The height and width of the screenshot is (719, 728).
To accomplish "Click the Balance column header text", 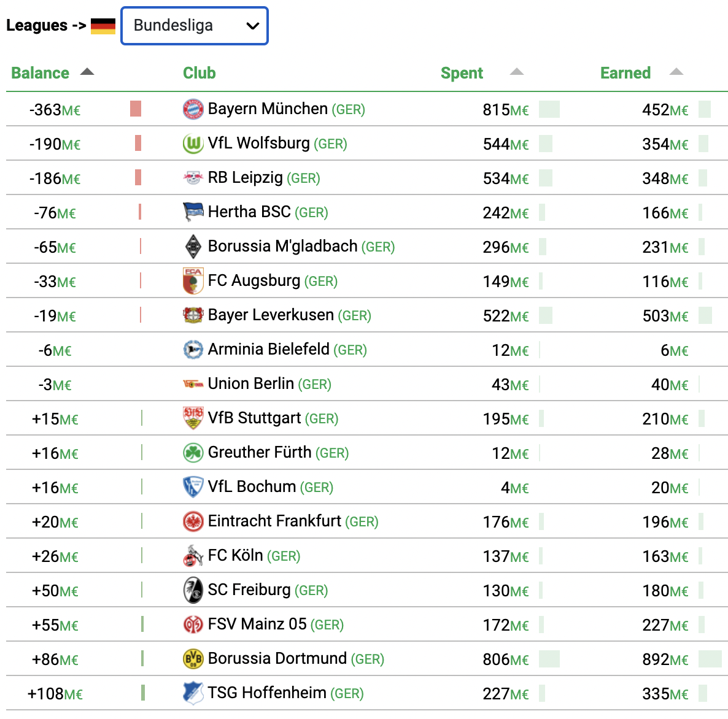I will click(x=41, y=73).
